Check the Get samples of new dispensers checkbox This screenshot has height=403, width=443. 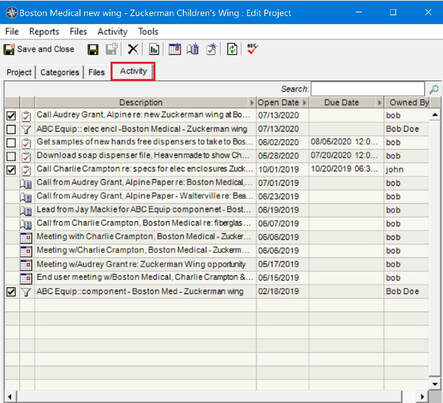[x=11, y=143]
